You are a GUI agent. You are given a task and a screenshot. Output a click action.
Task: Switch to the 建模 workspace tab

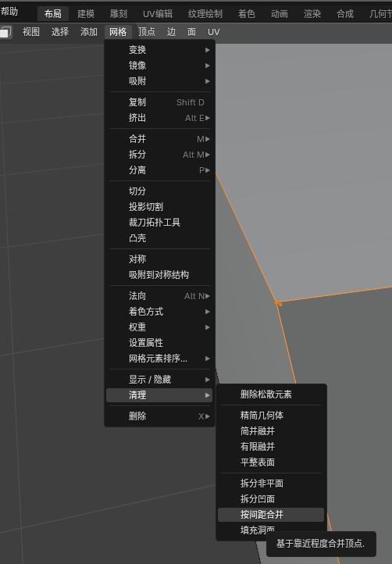(86, 14)
